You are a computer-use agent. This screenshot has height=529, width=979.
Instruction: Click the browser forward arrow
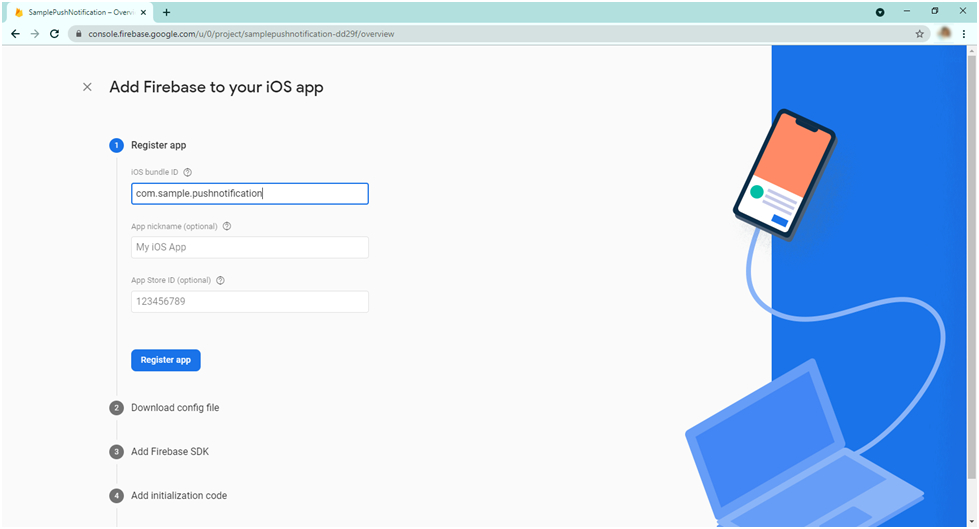click(x=35, y=34)
